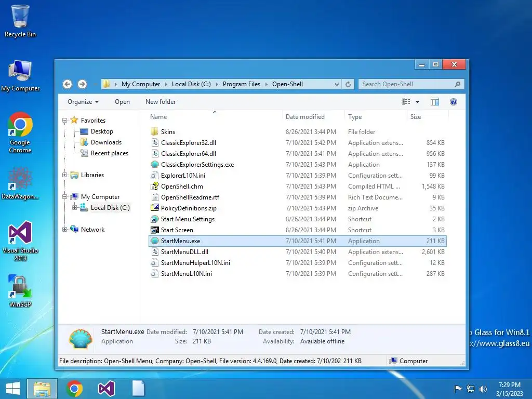Expand the Libraries tree node
The image size is (532, 399).
(x=64, y=175)
